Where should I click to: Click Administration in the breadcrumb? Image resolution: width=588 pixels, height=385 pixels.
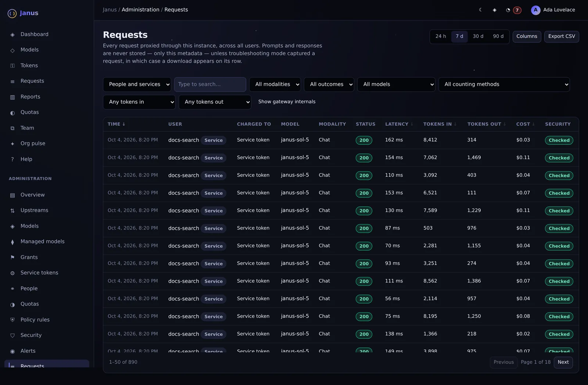[x=140, y=10]
